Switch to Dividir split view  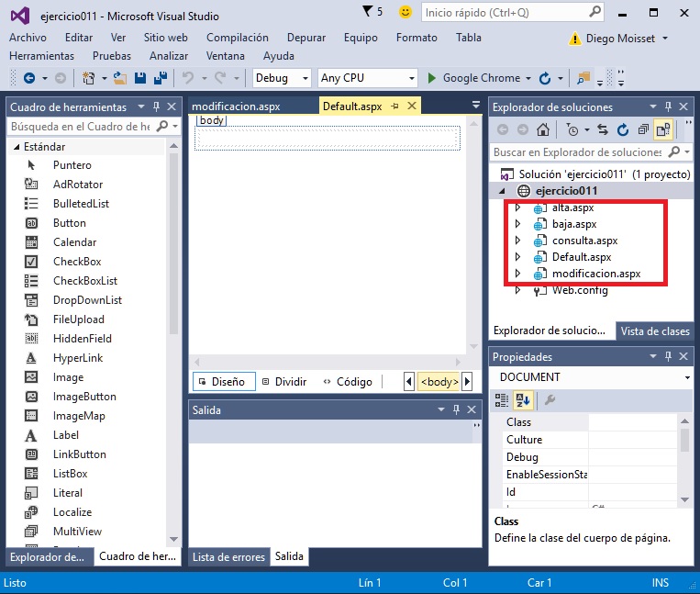(x=284, y=382)
